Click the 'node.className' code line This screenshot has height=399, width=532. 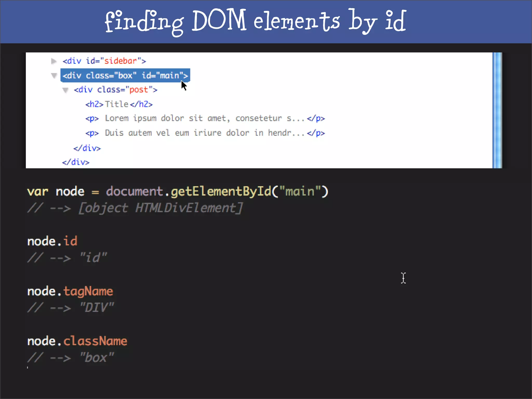pos(77,341)
